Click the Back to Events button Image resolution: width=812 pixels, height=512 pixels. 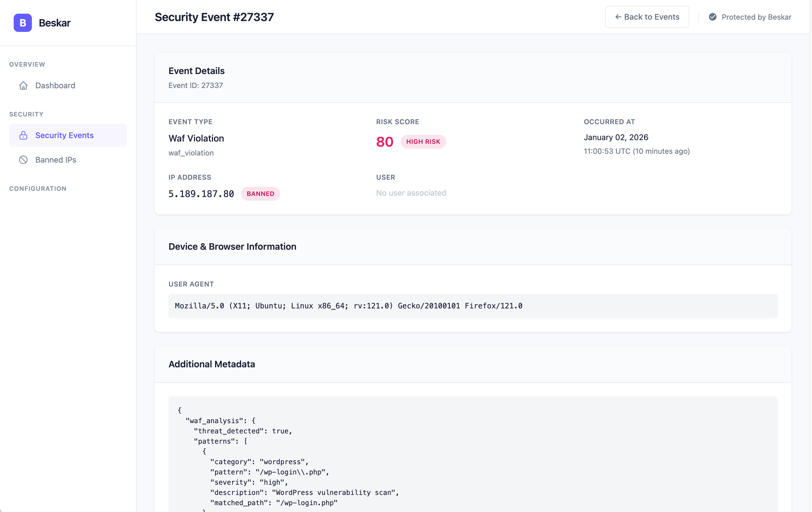(647, 17)
